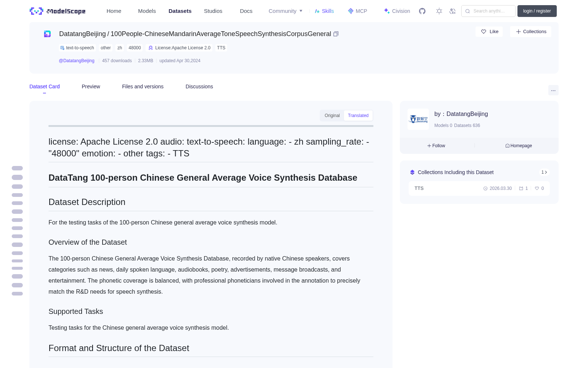This screenshot has height=368, width=588.
Task: Open the Studios navigation item
Action: click(x=213, y=11)
